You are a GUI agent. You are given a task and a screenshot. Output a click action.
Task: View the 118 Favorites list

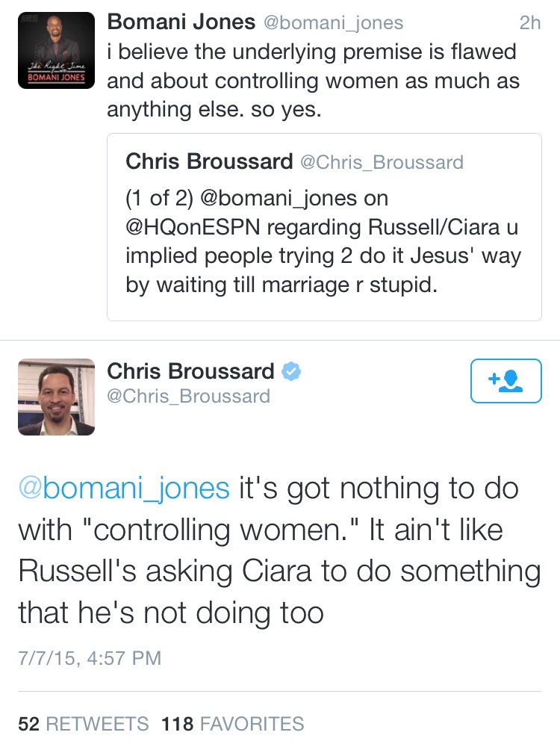tap(232, 723)
